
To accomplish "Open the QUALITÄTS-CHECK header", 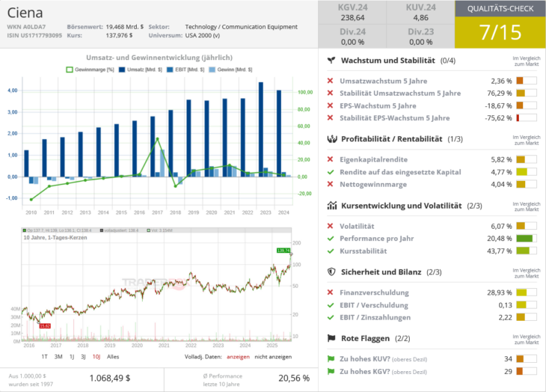I will coord(500,9).
